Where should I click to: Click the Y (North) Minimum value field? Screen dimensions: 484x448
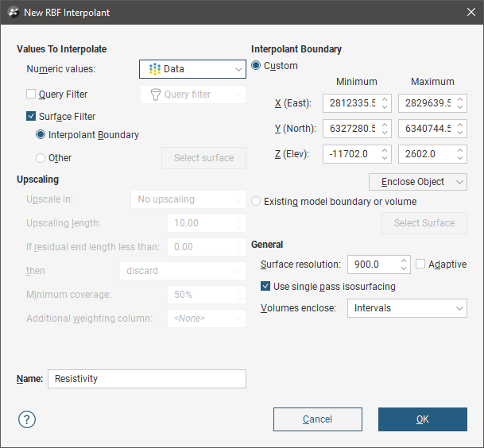(x=350, y=129)
